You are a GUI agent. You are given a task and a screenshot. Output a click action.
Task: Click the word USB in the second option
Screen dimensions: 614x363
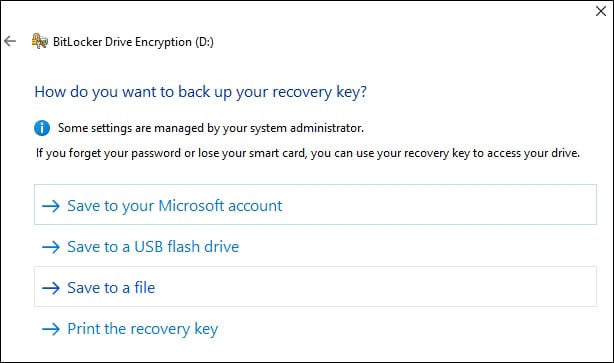tap(148, 247)
